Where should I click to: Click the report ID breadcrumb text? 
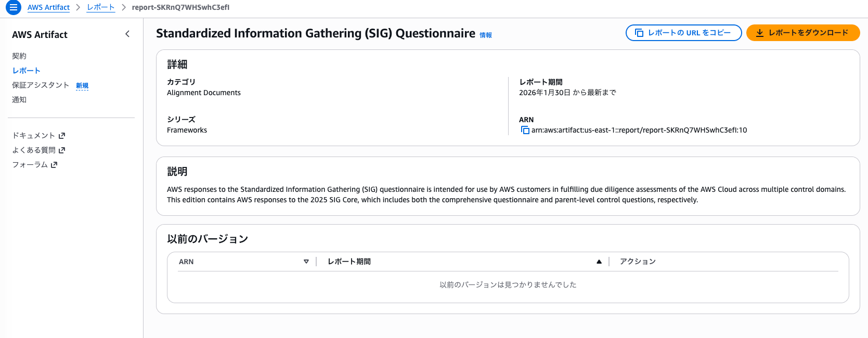click(180, 7)
